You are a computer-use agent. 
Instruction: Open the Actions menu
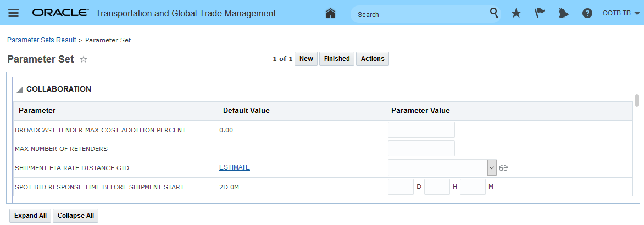[x=373, y=59]
